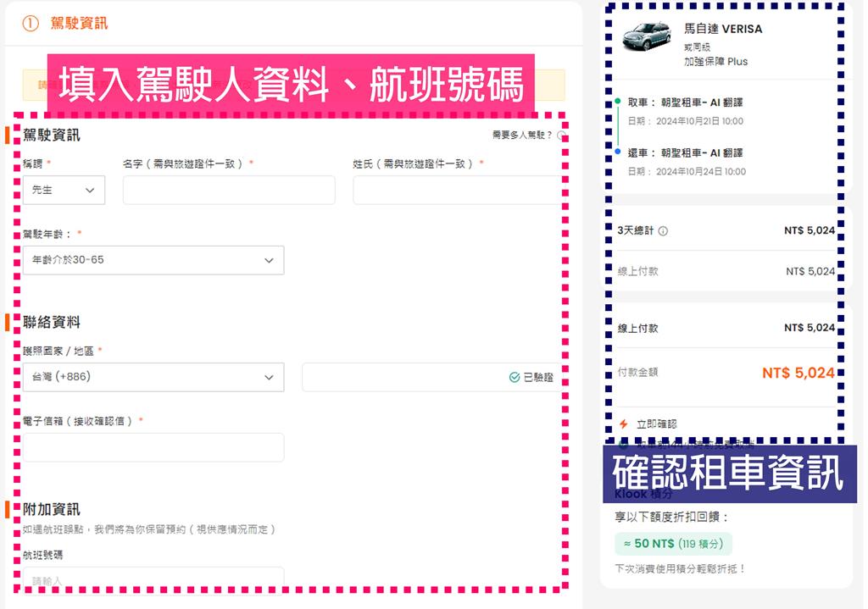The width and height of the screenshot is (868, 609).
Task: Click the 需要多人駕駛？ link
Action: pyautogui.click(x=522, y=135)
